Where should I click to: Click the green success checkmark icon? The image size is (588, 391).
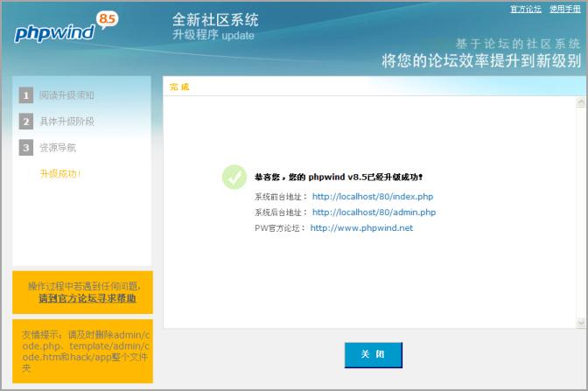click(234, 177)
